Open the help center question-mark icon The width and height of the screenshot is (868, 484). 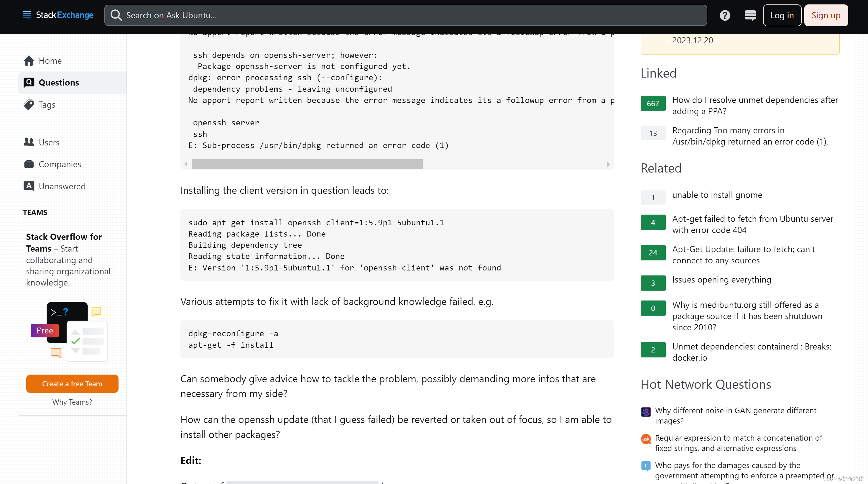click(724, 16)
